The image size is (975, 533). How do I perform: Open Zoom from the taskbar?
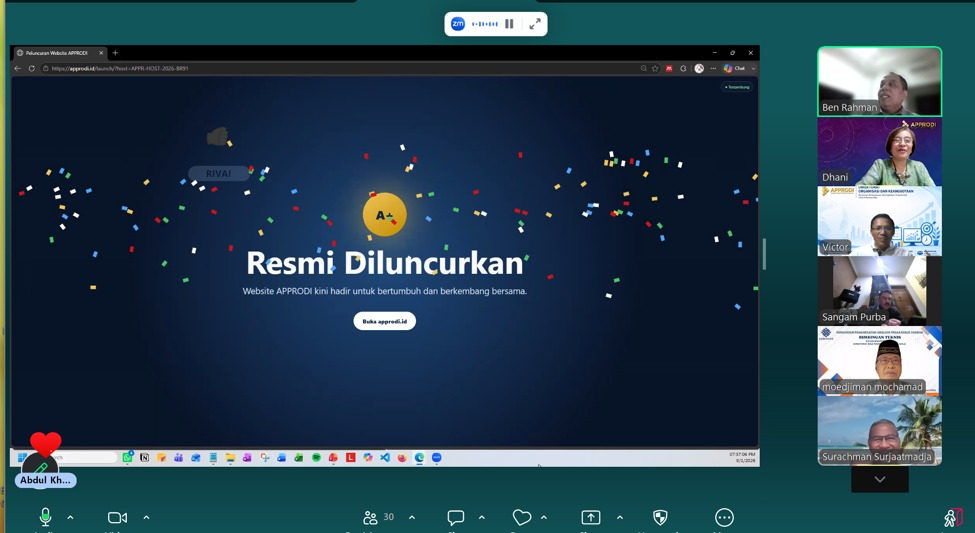click(437, 458)
